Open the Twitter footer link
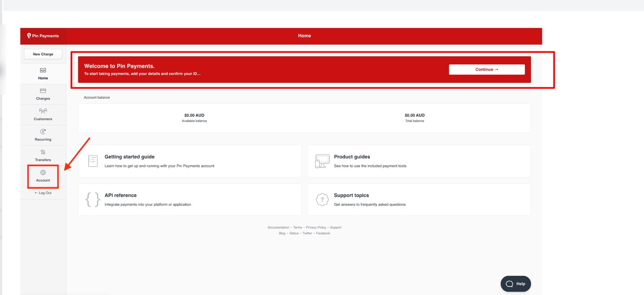Viewport: 644px width, 295px height. (307, 234)
